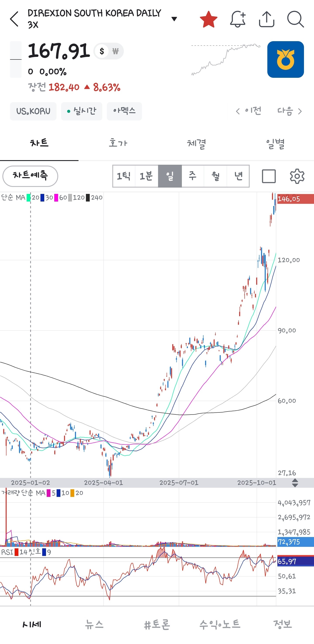This screenshot has width=314, height=644.
Task: Tap the 2025-07-01 date axis label
Action: pyautogui.click(x=179, y=483)
